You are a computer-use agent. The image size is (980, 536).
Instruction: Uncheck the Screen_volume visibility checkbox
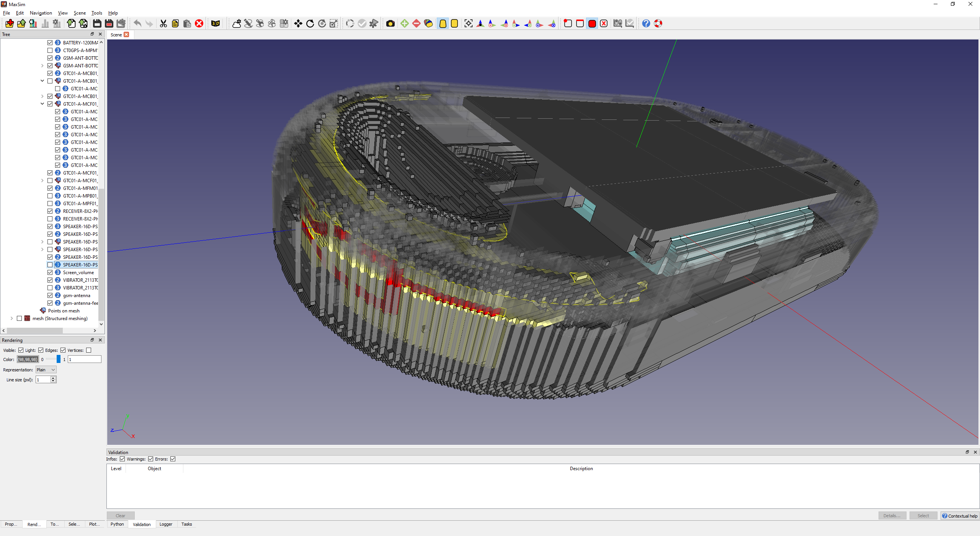pyautogui.click(x=50, y=273)
